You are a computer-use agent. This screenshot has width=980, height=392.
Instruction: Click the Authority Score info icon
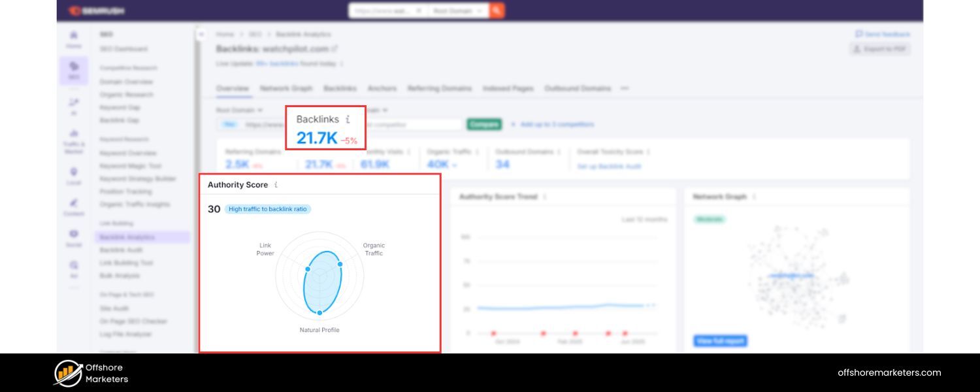click(x=276, y=185)
